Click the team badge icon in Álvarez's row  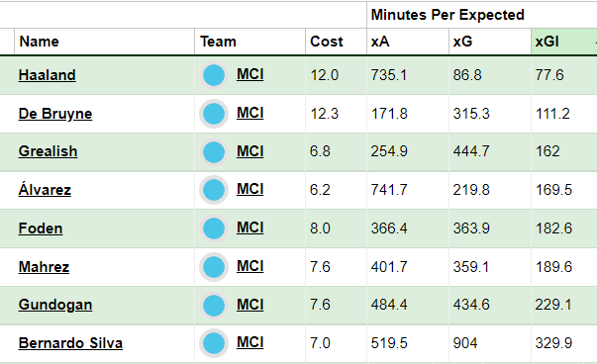click(214, 190)
